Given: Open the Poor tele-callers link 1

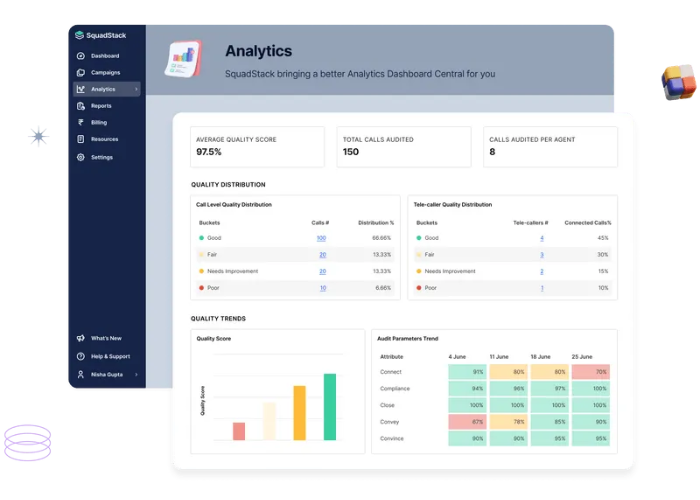Looking at the screenshot, I should tap(542, 288).
